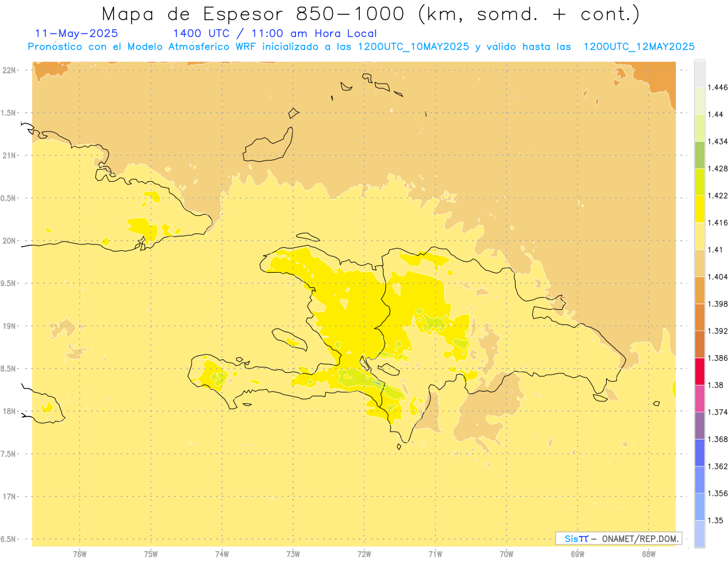Click the longitude label '74W'
This screenshot has height=562, width=728.
[222, 554]
